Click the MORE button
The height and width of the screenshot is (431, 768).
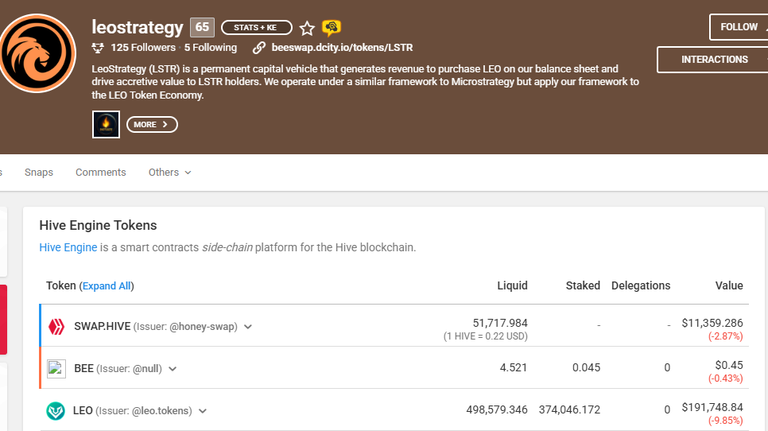click(152, 124)
